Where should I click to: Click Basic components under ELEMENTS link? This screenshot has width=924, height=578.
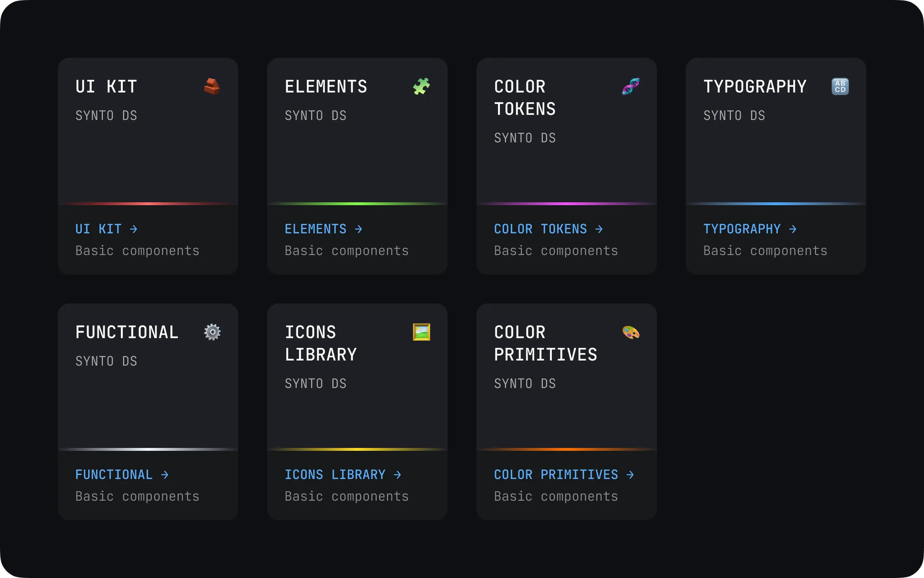tap(347, 251)
